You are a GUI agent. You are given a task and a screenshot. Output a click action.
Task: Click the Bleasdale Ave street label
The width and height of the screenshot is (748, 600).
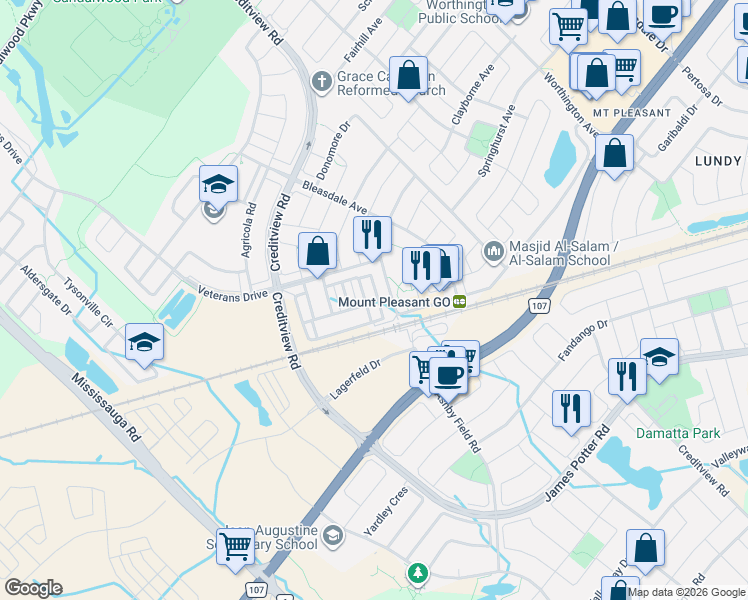point(334,197)
